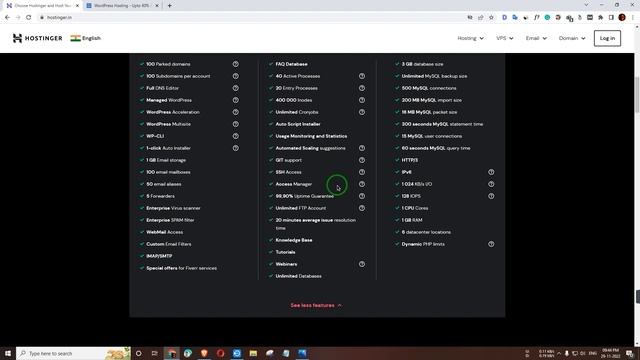The width and height of the screenshot is (640, 360).
Task: Click help icon for Unlimited Cronjobs
Action: pyautogui.click(x=362, y=112)
